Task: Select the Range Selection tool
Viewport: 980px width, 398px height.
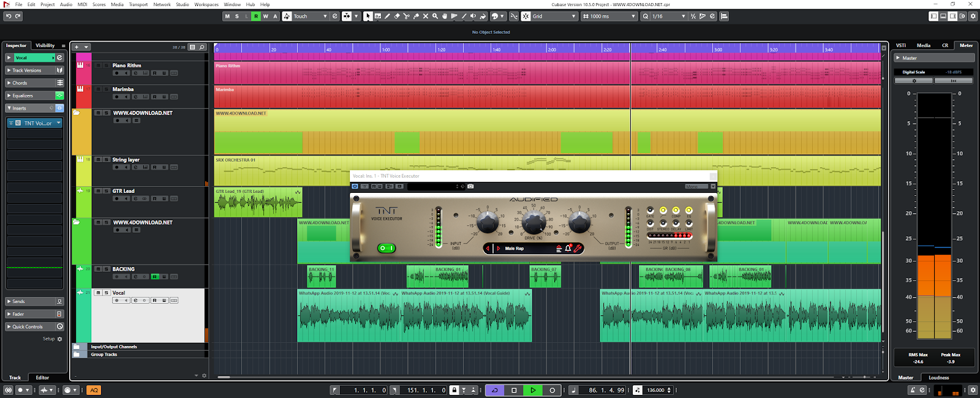Action: (377, 16)
